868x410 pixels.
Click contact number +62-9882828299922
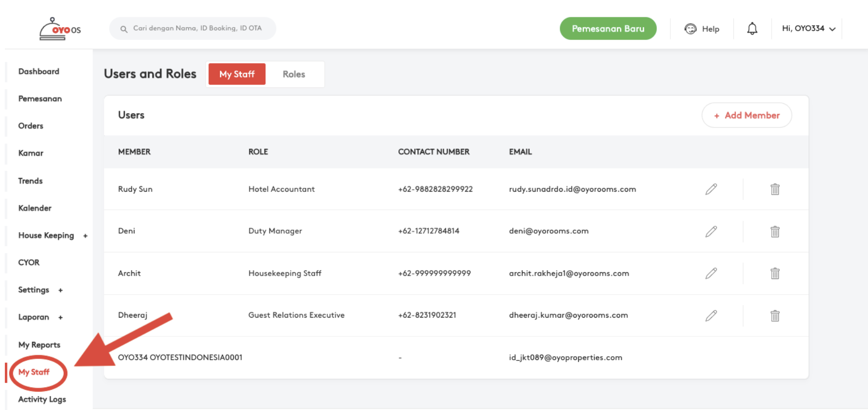435,189
